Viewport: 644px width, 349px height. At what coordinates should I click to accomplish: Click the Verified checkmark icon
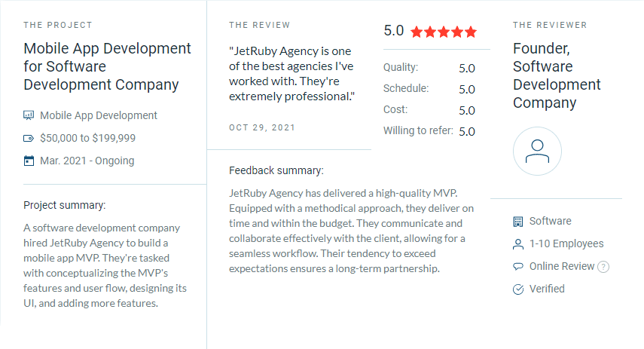(x=517, y=289)
